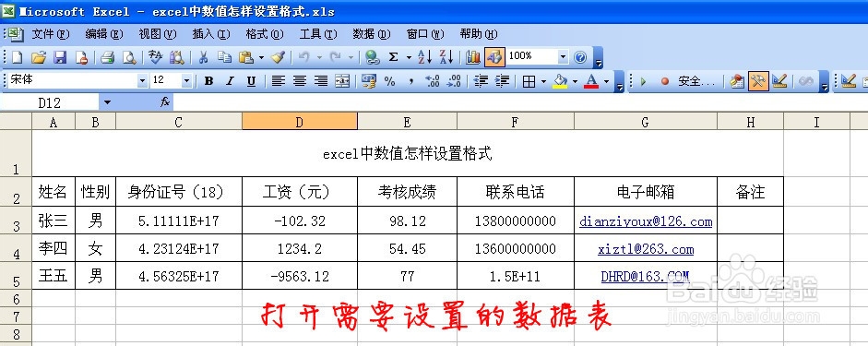The width and height of the screenshot is (868, 346).
Task: Toggle underline formatting
Action: pos(251,81)
